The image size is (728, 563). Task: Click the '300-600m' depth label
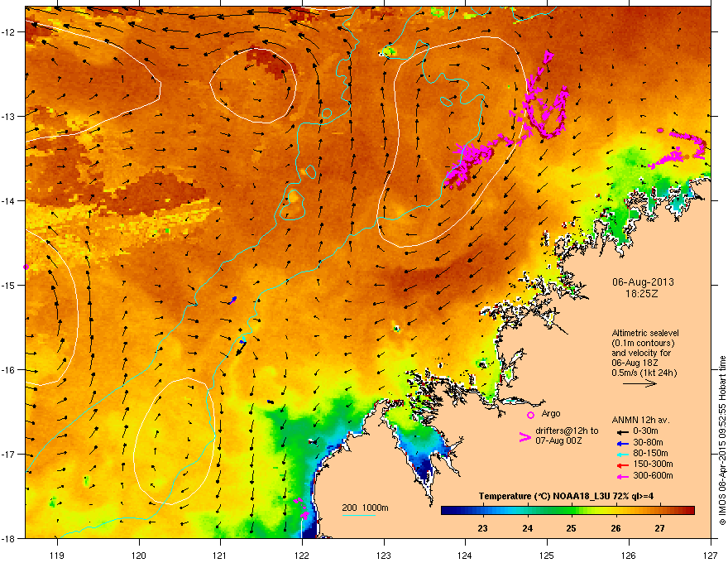click(653, 476)
